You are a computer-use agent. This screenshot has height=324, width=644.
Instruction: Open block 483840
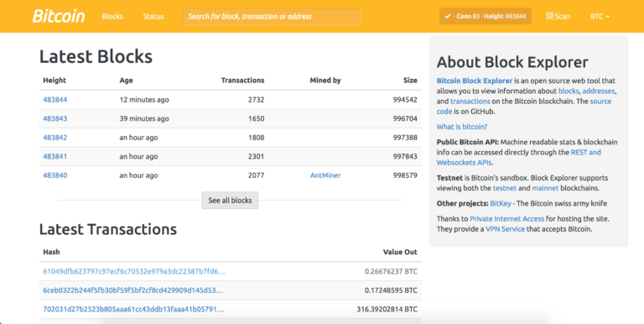click(x=55, y=175)
